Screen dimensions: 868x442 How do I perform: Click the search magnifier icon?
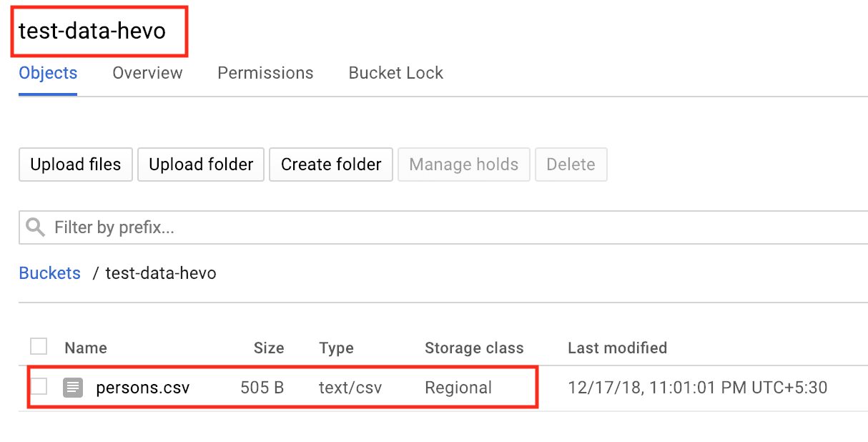point(35,227)
